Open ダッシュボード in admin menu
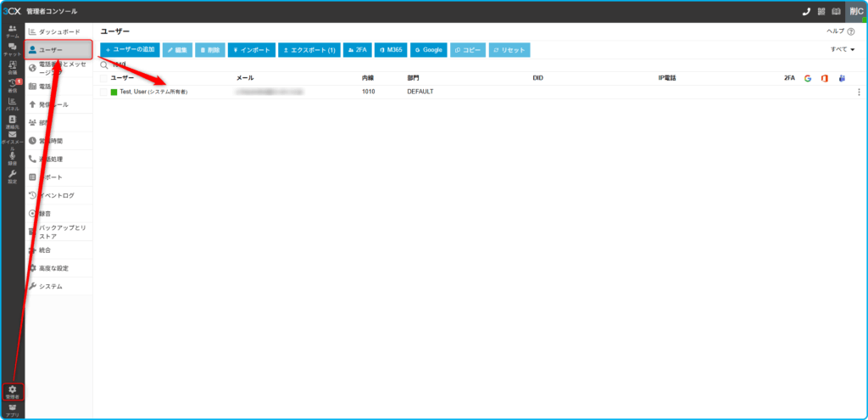 pos(58,32)
